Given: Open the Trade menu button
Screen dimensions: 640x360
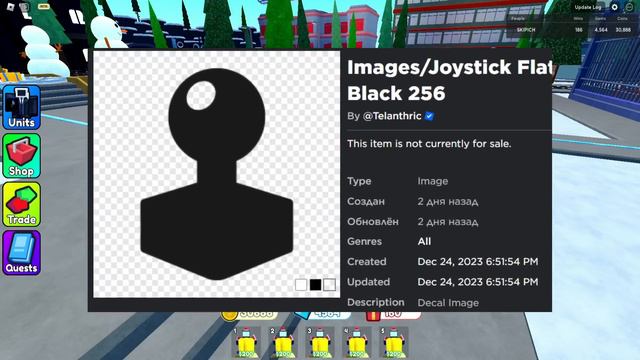Looking at the screenshot, I should point(22,204).
